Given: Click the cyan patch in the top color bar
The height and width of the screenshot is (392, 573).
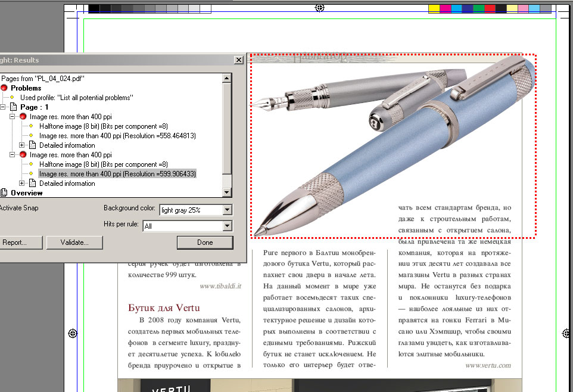Looking at the screenshot, I should [x=456, y=9].
